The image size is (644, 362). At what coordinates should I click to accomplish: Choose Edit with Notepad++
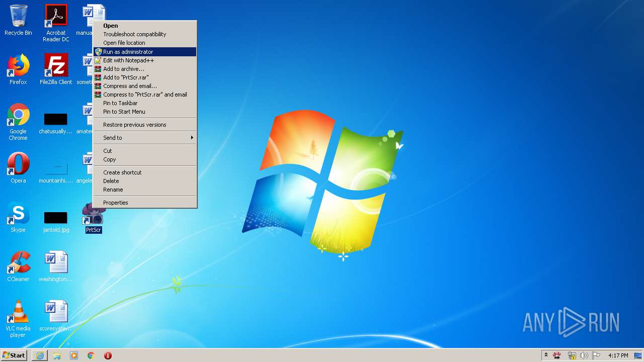click(145, 60)
